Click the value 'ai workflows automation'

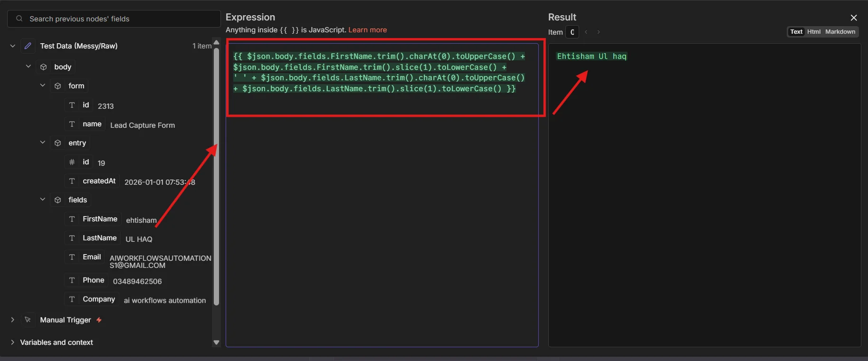click(x=165, y=301)
